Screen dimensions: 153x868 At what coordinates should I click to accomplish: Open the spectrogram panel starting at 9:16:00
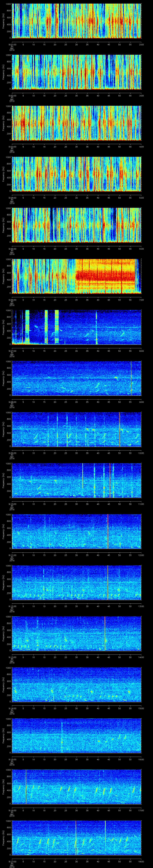77,787
